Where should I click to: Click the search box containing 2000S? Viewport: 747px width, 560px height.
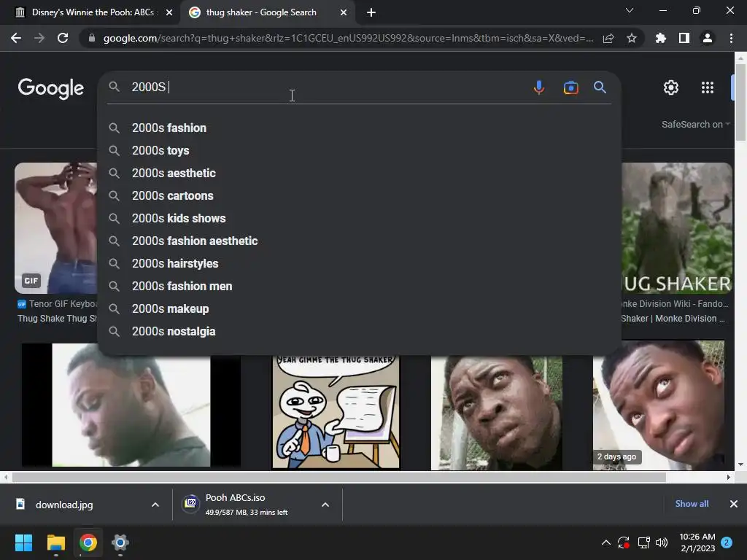[329, 87]
